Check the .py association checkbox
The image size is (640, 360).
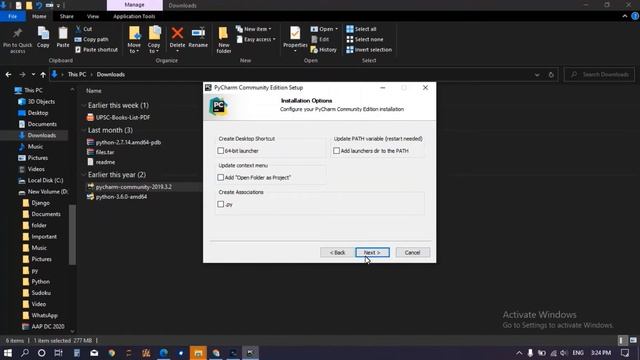coord(221,204)
